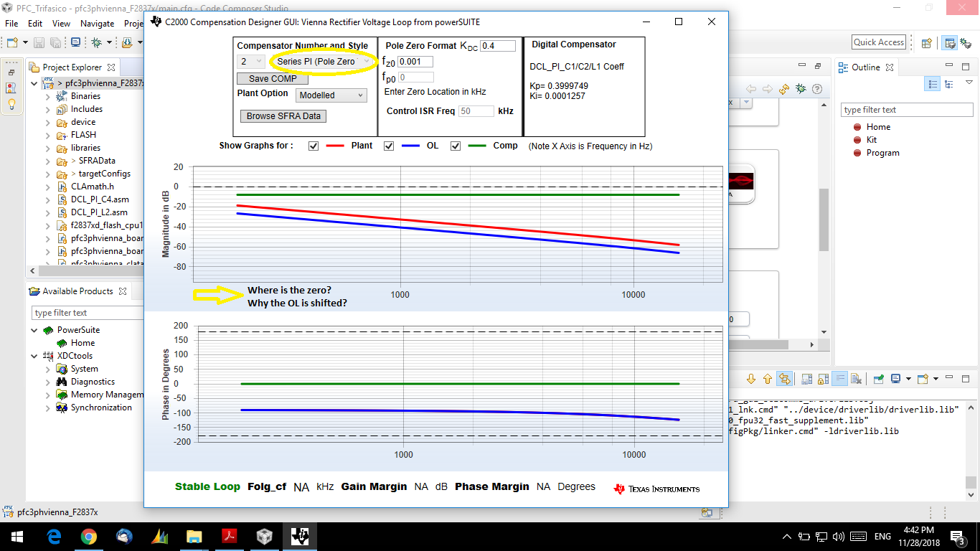Image resolution: width=980 pixels, height=551 pixels.
Task: Uncheck the Plant graph checkbox
Action: coord(314,146)
